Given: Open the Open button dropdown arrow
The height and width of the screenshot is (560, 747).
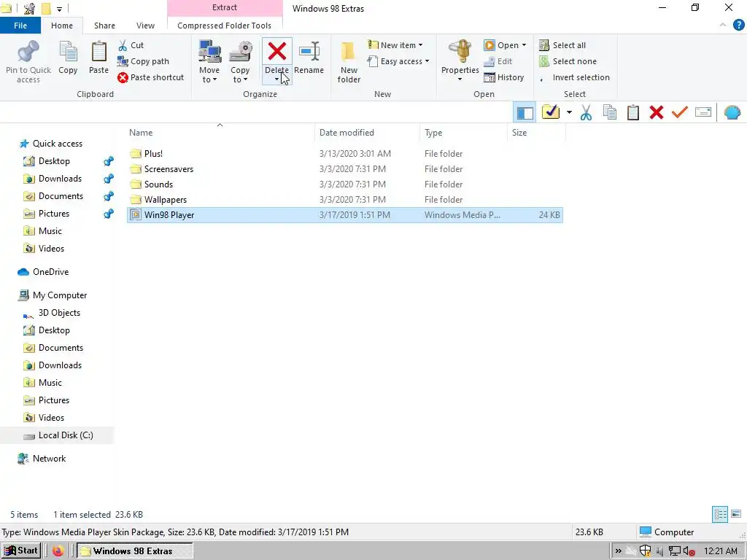Looking at the screenshot, I should click(524, 45).
